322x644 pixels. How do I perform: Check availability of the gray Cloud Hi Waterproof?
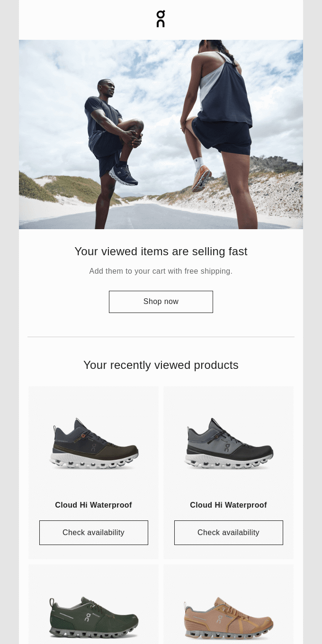pyautogui.click(x=228, y=532)
